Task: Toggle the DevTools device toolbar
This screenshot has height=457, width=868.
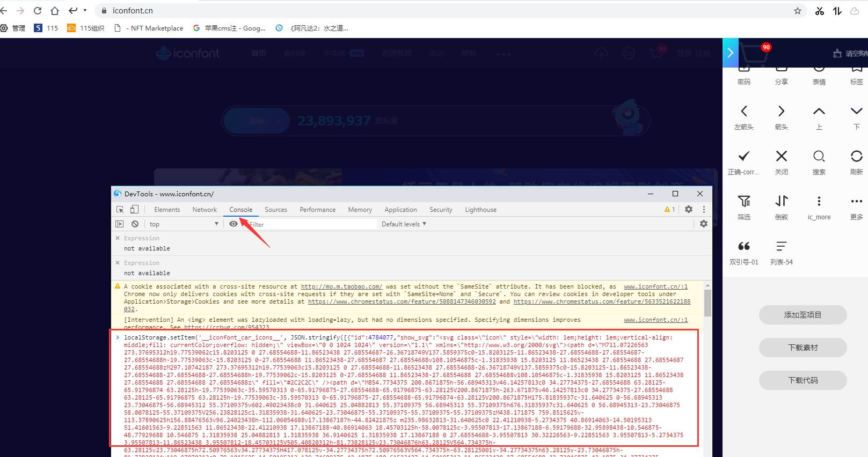Action: 134,210
